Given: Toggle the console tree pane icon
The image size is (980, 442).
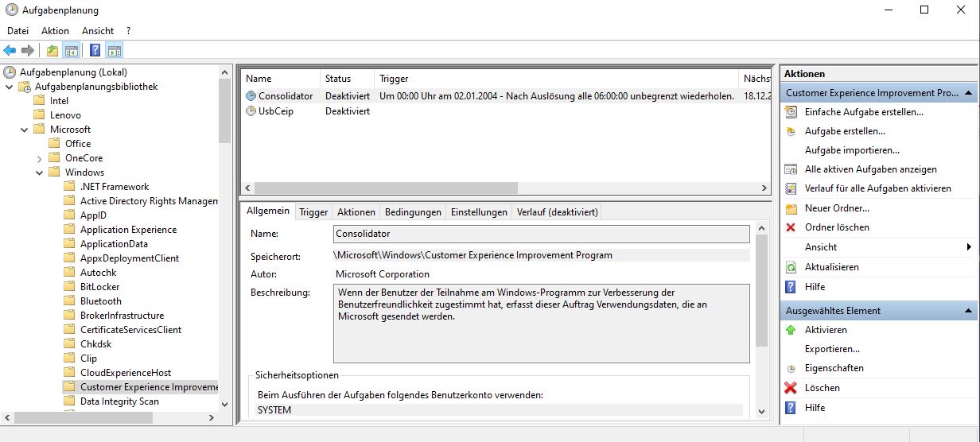Looking at the screenshot, I should click(x=72, y=51).
